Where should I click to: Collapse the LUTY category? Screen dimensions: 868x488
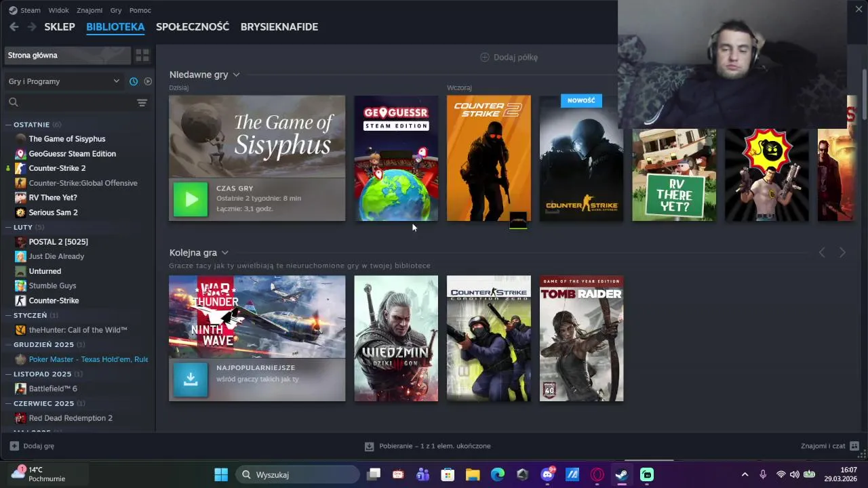(9, 227)
